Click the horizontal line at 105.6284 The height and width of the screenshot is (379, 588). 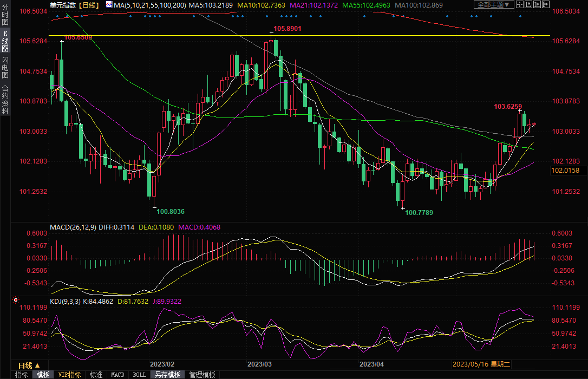click(303, 36)
